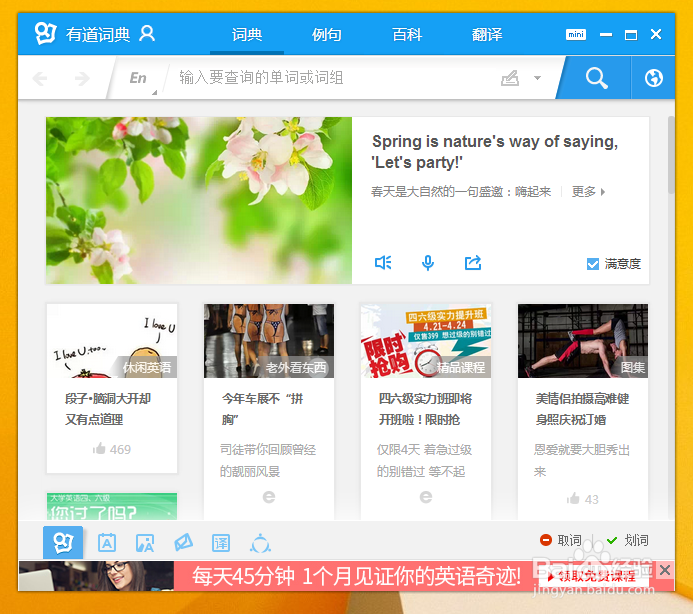This screenshot has width=693, height=614.
Task: Select the Youdao home icon in bottom bar
Action: coord(63,542)
